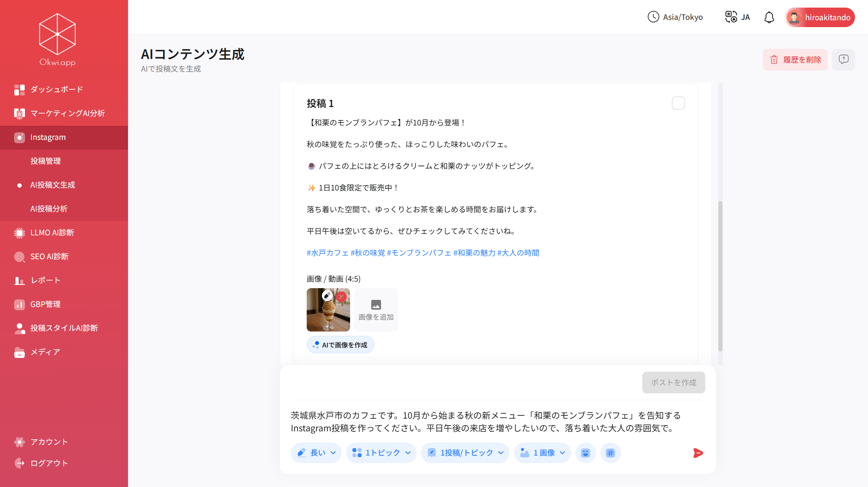Image resolution: width=868 pixels, height=487 pixels.
Task: Open the 1トピック dropdown
Action: point(381,453)
